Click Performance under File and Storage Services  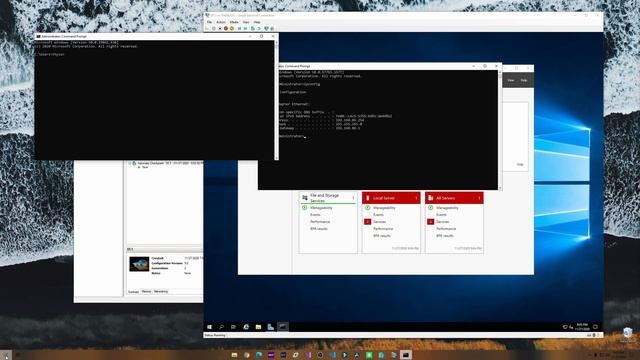pyautogui.click(x=320, y=222)
